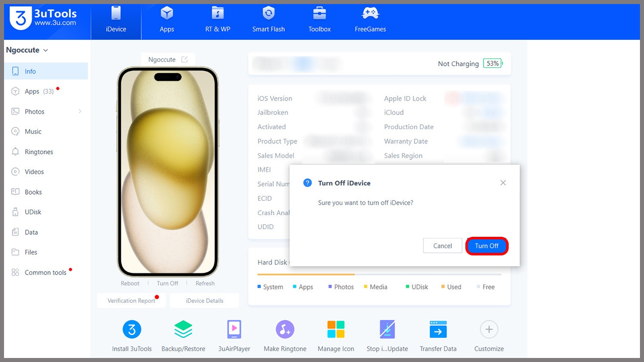Open the Verification Report

131,301
